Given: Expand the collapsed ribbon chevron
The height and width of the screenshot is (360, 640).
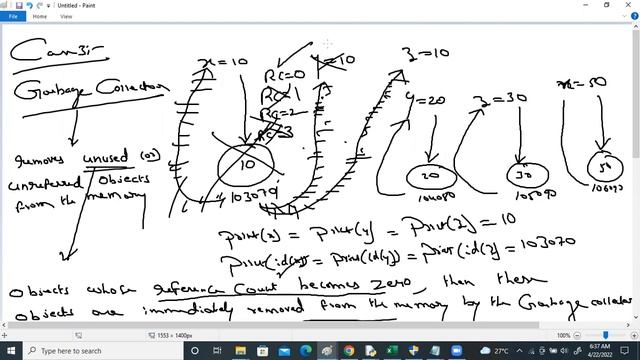Looking at the screenshot, I should click(x=624, y=16).
